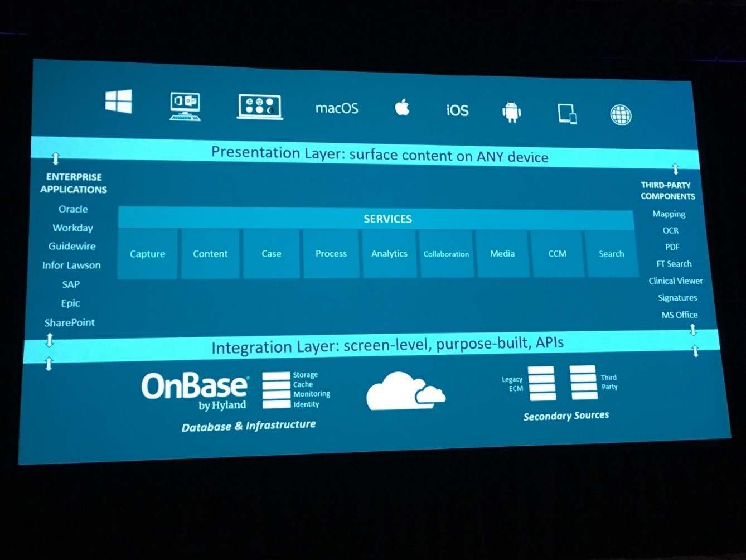Viewport: 746px width, 560px height.
Task: Click Epic in enterprise applications list
Action: tap(70, 303)
